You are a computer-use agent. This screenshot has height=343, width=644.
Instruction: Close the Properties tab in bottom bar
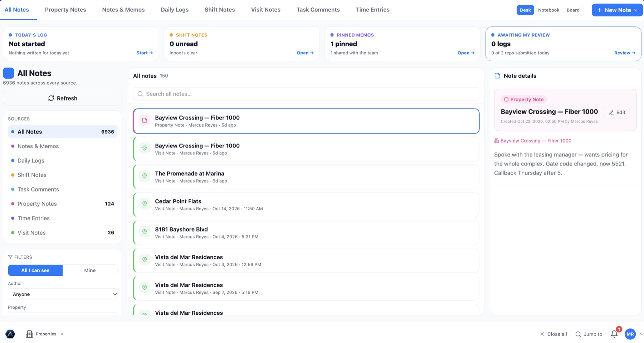(62, 334)
